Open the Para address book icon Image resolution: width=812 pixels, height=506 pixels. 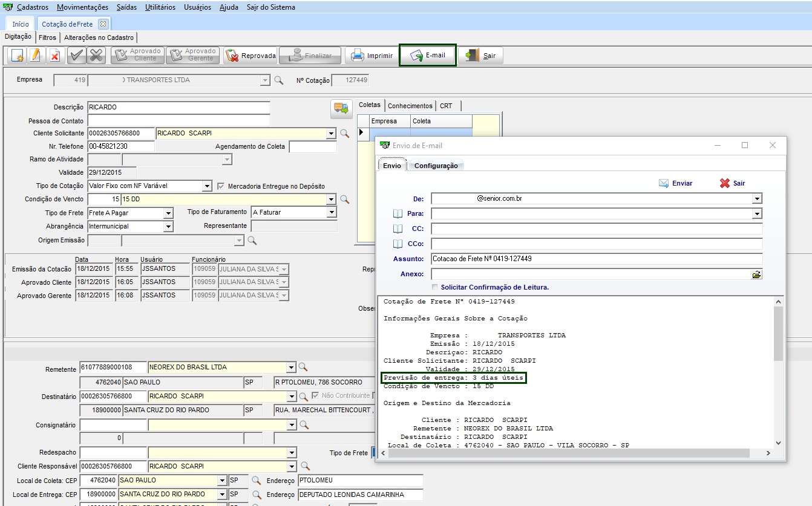(398, 213)
